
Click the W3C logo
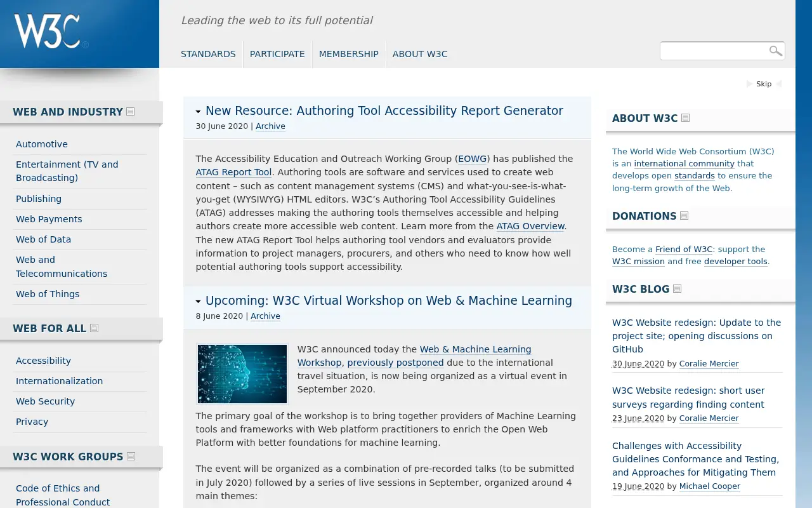(48, 31)
